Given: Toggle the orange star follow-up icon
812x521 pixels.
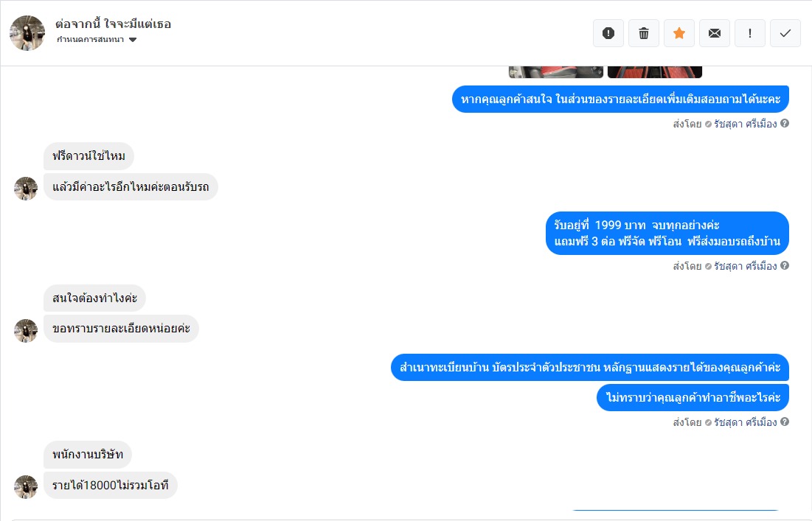Looking at the screenshot, I should (x=679, y=33).
